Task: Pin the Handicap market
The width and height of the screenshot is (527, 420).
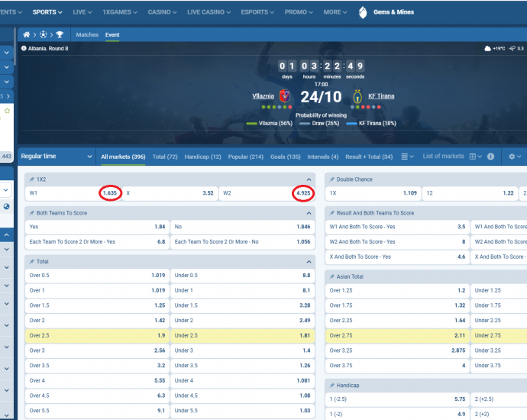Action: [x=332, y=386]
